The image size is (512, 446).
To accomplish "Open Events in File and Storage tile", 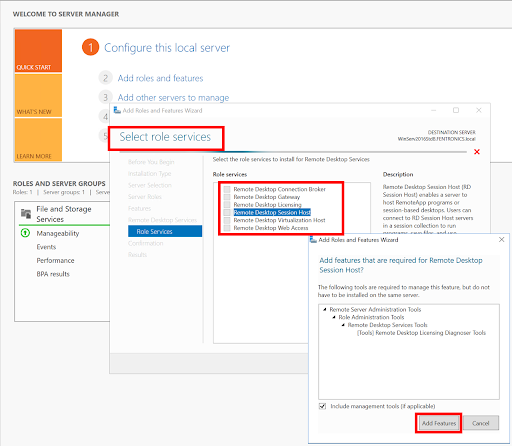I will [x=46, y=247].
